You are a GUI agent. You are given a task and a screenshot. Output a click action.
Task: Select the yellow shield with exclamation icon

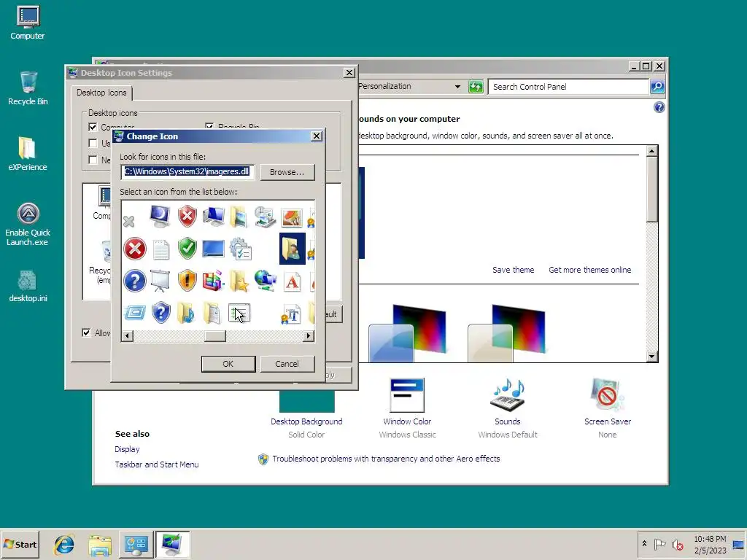(x=187, y=281)
